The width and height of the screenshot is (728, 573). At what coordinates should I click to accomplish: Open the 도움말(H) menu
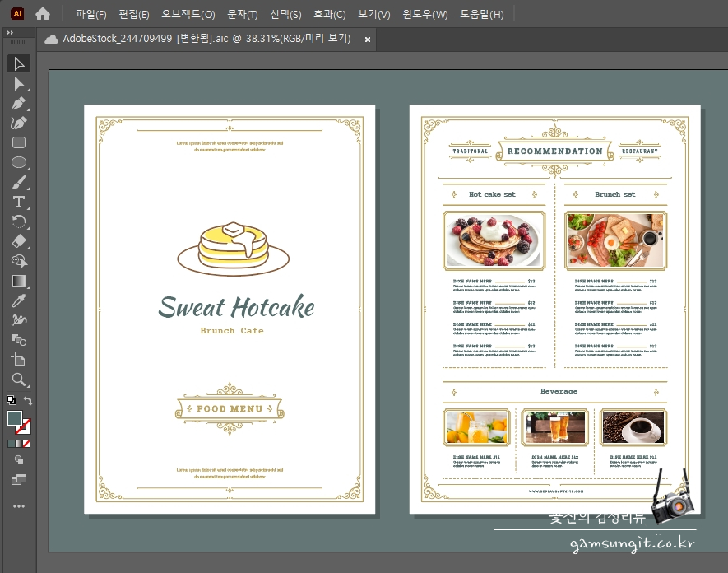click(481, 14)
